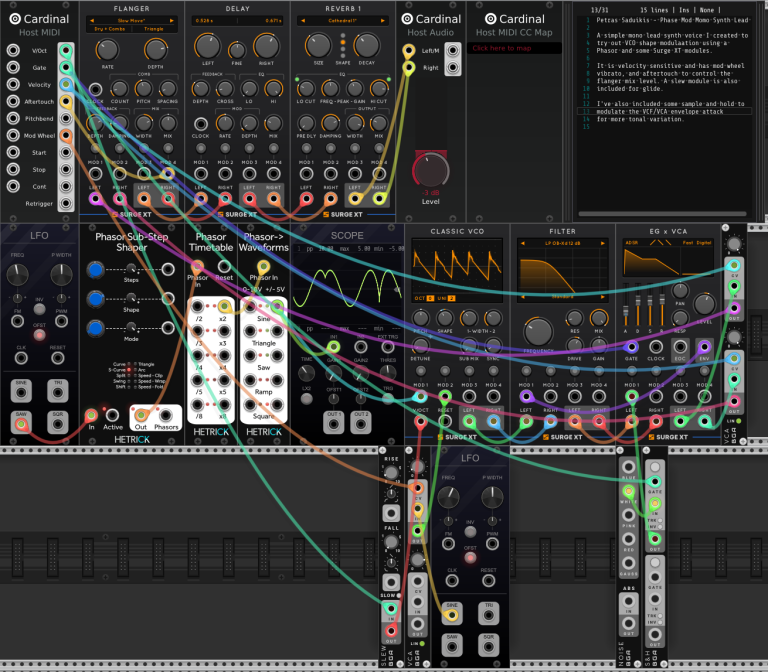
Task: Click the Phasor Timetable Reset input jack
Action: [224, 266]
